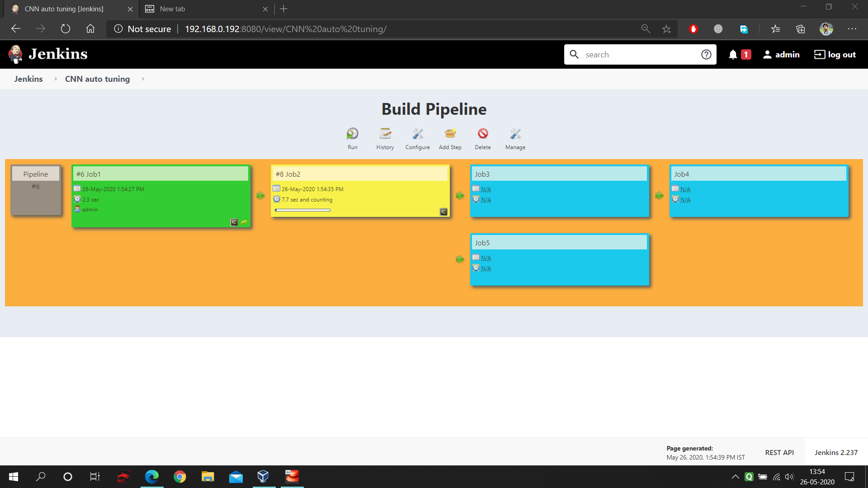Open console output icon for Job2
868x488 pixels.
pyautogui.click(x=443, y=212)
